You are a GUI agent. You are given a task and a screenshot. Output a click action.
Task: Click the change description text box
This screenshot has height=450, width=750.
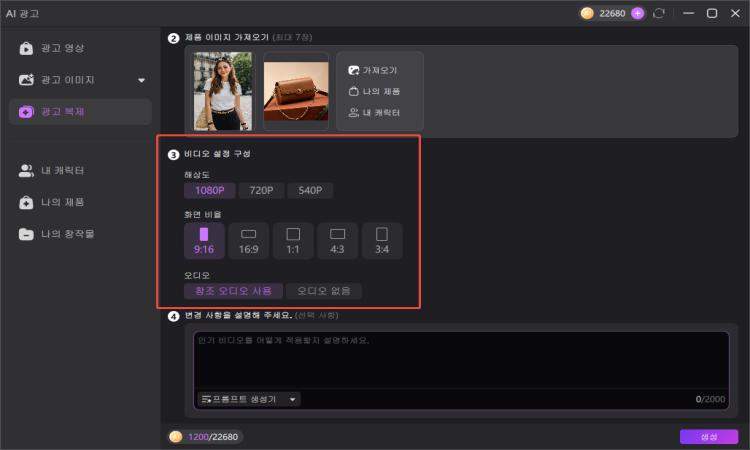461,361
